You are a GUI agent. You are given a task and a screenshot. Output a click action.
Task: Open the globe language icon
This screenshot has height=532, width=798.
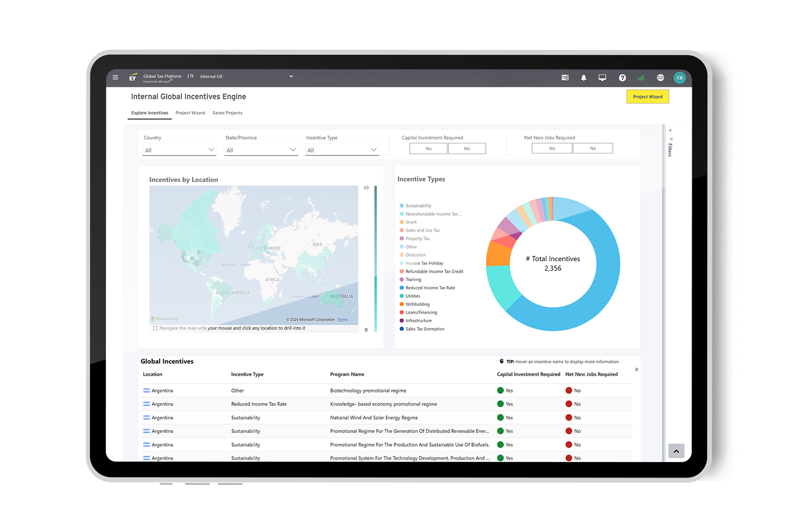click(660, 78)
